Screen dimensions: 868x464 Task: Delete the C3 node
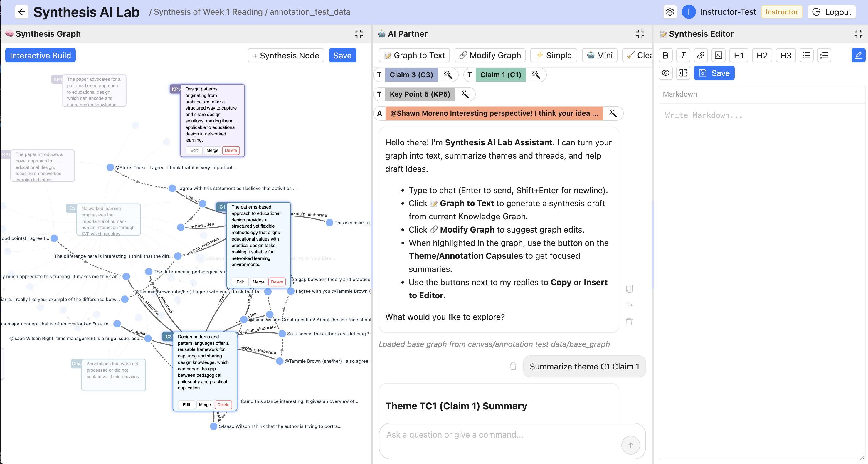pyautogui.click(x=223, y=405)
